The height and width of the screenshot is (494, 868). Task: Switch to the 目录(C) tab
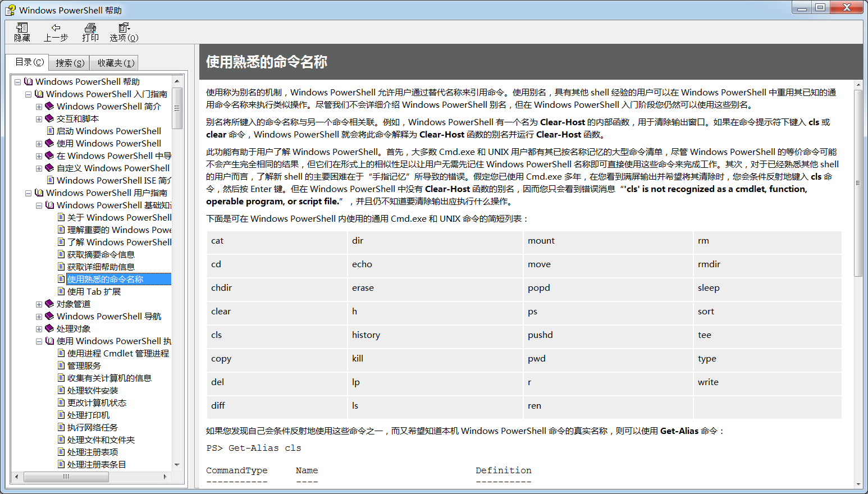click(x=29, y=62)
